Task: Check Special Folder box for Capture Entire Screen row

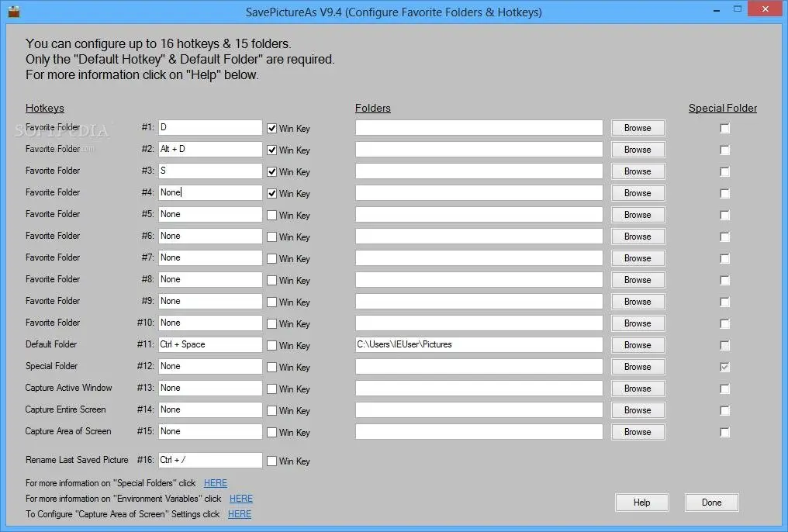Action: [x=724, y=410]
